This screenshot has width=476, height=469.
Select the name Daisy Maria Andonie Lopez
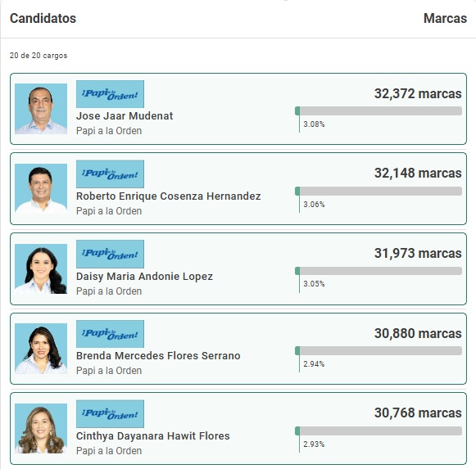pos(144,277)
